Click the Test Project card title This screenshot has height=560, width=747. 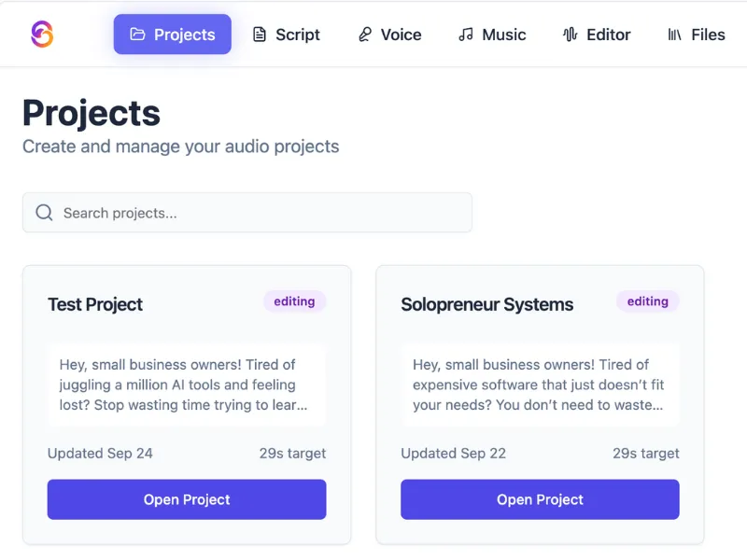95,304
